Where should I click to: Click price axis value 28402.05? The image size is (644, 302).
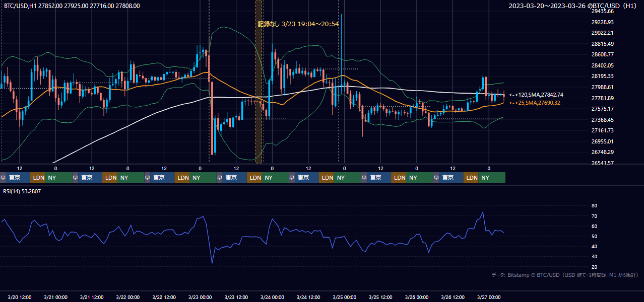point(602,65)
